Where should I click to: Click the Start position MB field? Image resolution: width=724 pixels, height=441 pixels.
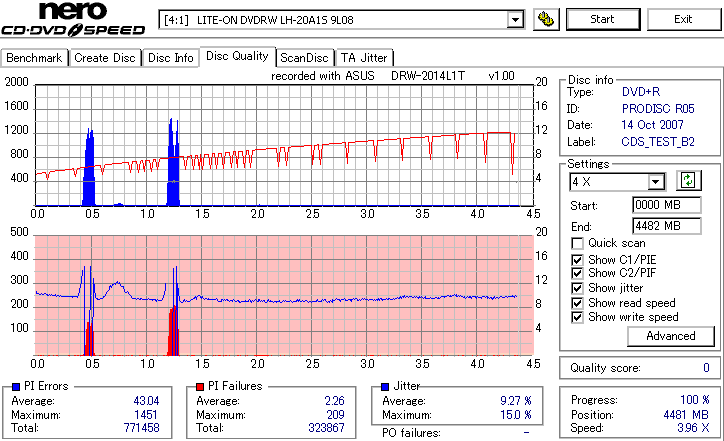click(x=666, y=205)
